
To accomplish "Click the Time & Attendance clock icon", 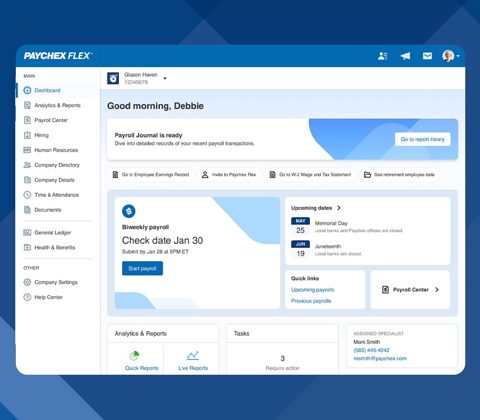I will (27, 195).
